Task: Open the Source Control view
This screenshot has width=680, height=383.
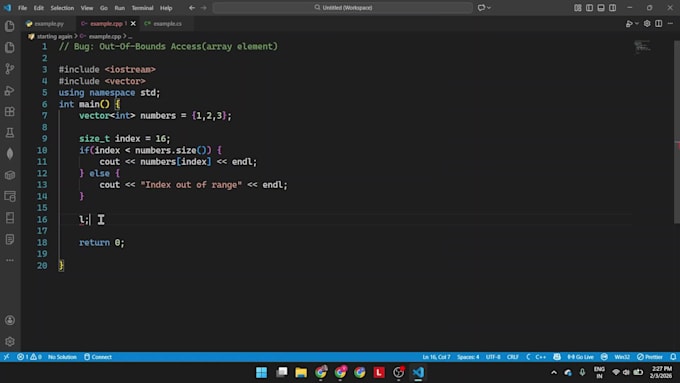Action: click(x=10, y=69)
